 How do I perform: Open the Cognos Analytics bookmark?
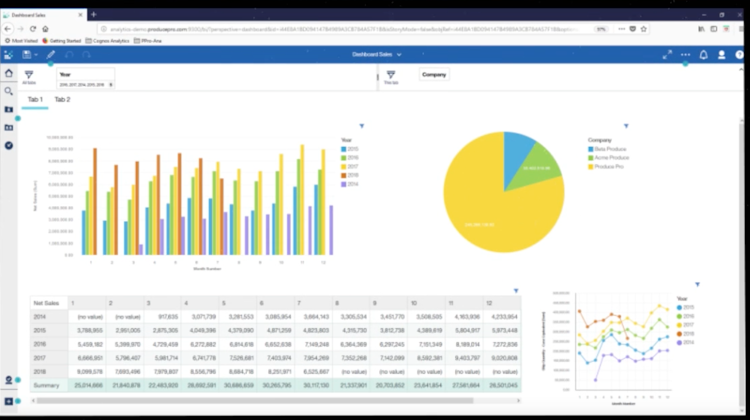tap(107, 41)
